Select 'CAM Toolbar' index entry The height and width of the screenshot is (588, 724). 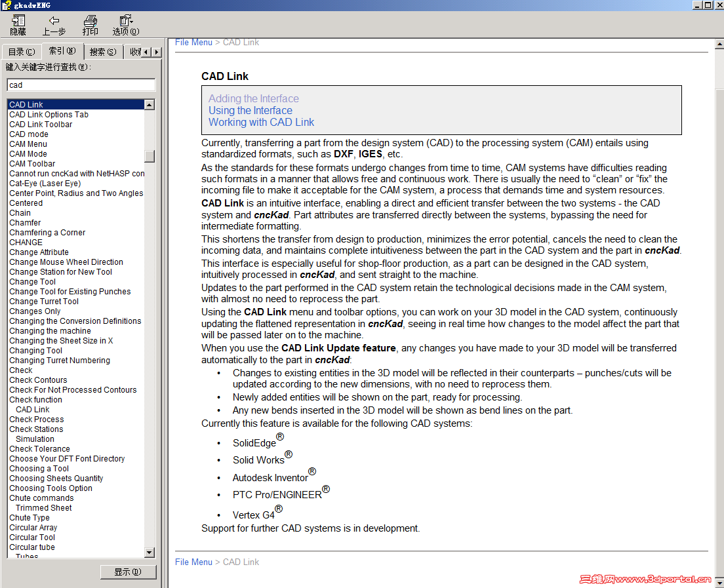point(32,164)
